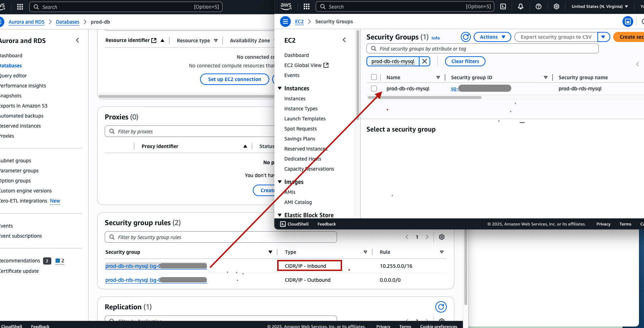Click Create security group button

point(629,37)
